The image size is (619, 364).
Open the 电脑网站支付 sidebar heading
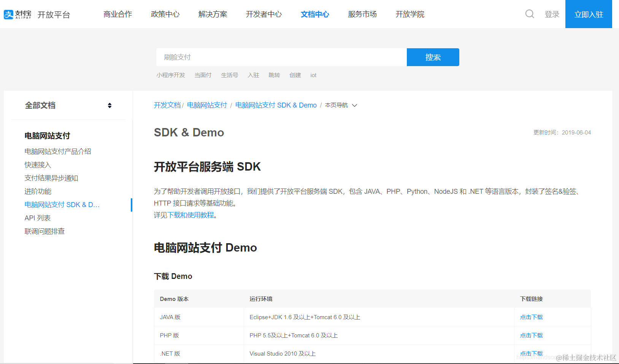pos(48,136)
